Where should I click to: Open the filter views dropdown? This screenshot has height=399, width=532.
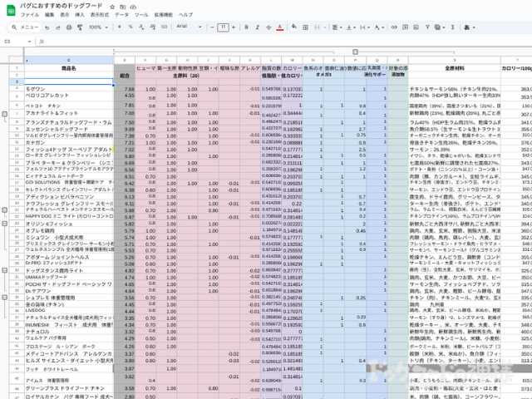[440, 27]
